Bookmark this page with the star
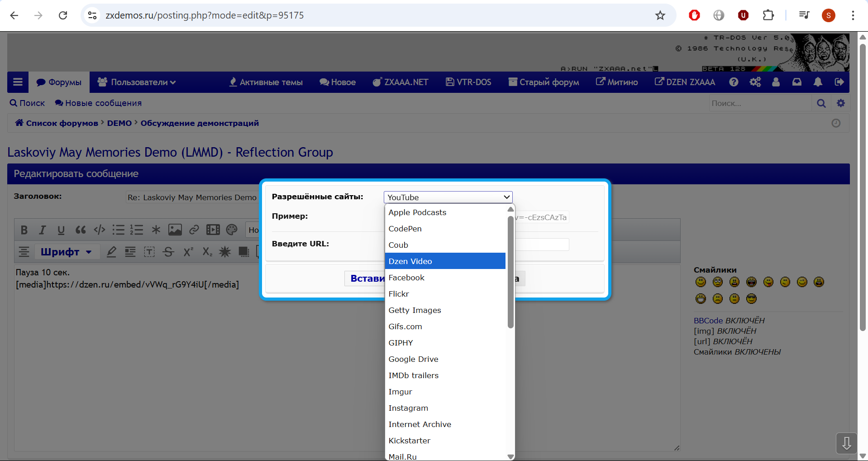 [660, 15]
